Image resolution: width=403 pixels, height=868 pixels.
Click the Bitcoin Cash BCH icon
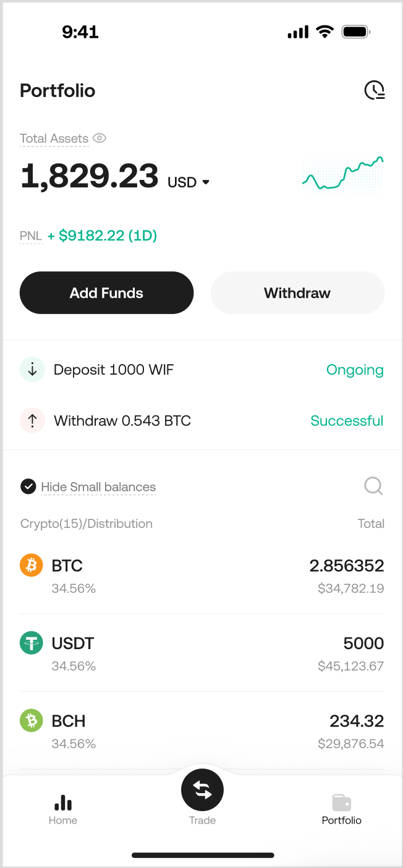click(x=32, y=721)
